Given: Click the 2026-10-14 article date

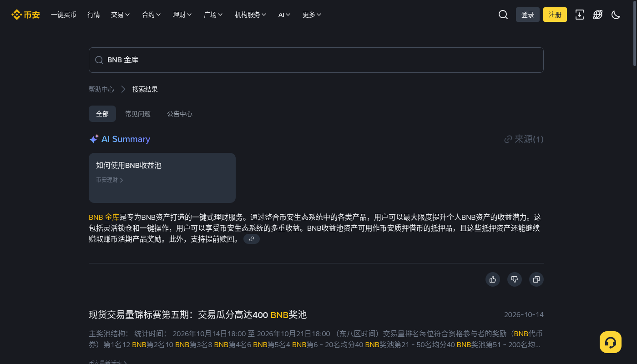Looking at the screenshot, I should pos(524,315).
